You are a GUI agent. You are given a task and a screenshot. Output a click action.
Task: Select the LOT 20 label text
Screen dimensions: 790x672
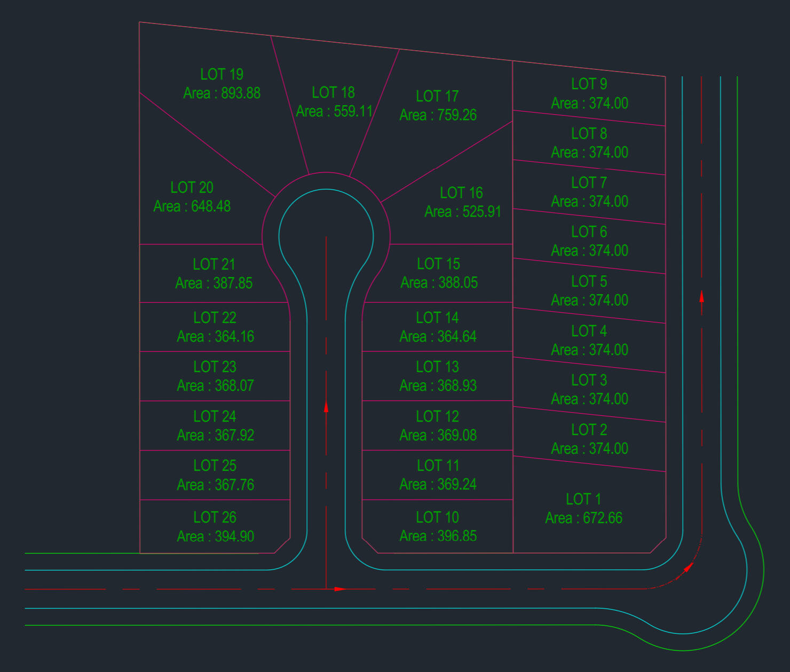click(x=192, y=187)
